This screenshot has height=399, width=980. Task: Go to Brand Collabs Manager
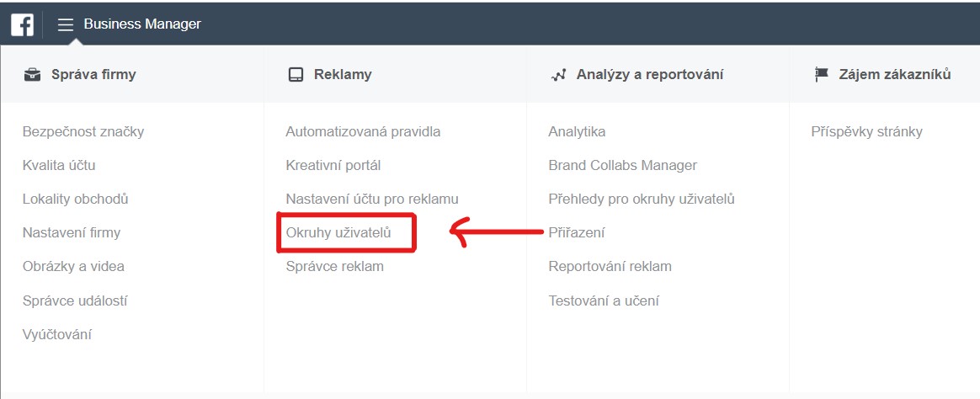coord(622,166)
